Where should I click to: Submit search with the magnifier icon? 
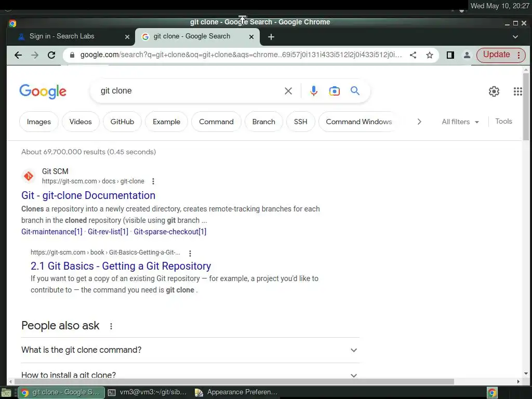pos(355,91)
